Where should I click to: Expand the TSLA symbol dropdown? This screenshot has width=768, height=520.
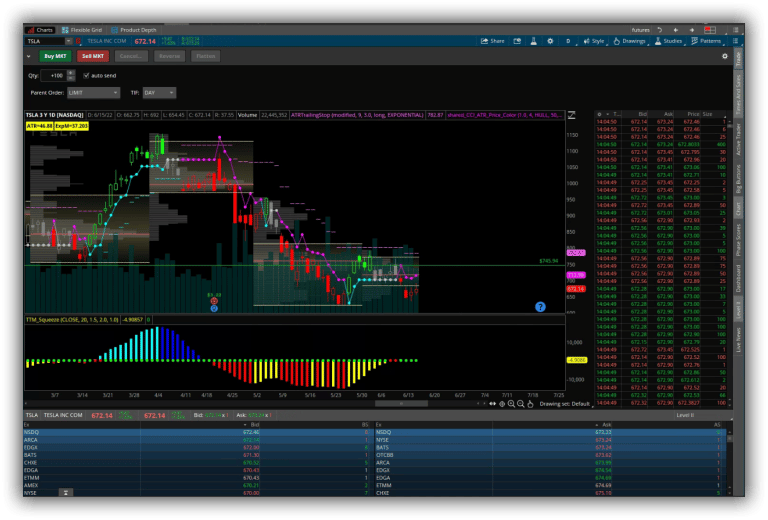click(69, 41)
